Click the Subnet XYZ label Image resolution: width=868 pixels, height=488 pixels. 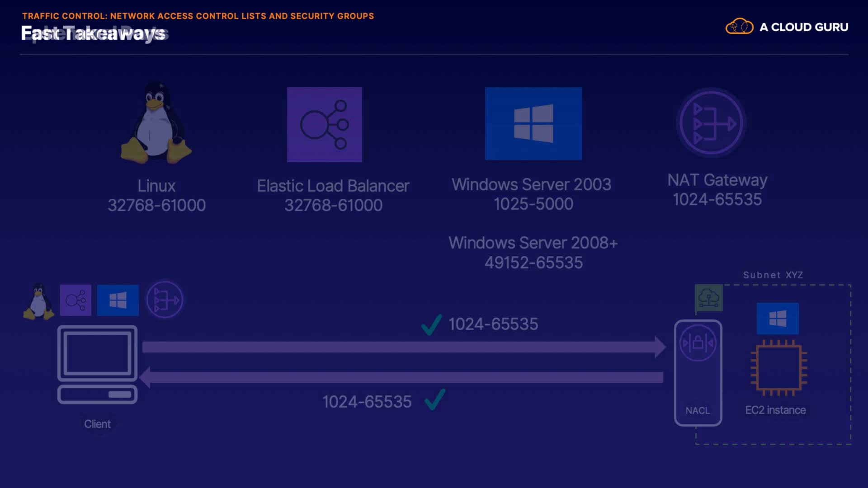[773, 275]
